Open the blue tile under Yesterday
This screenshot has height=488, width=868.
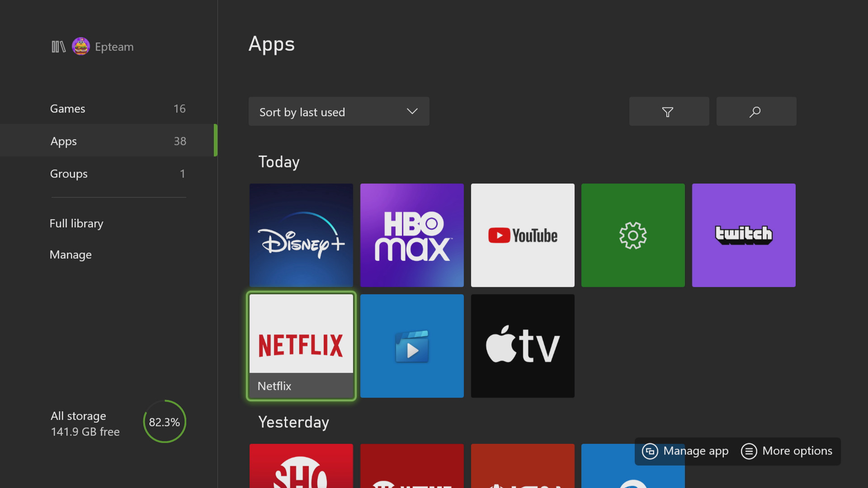(x=633, y=466)
